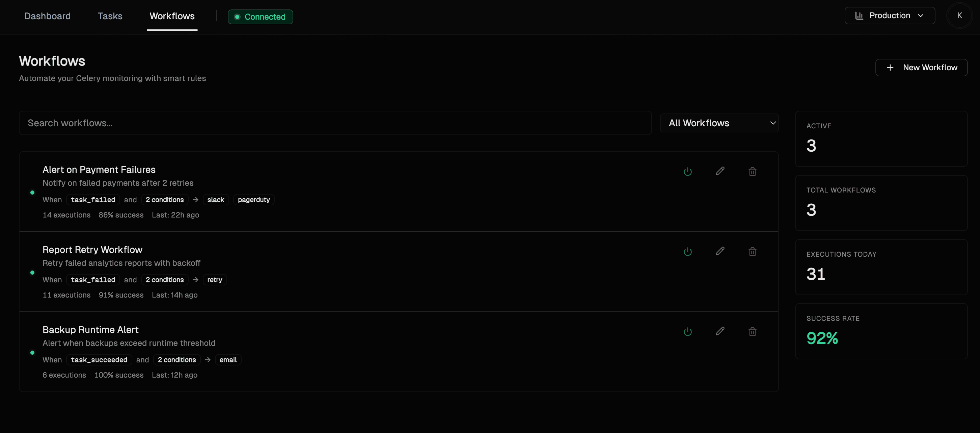Open the Tasks tab
The width and height of the screenshot is (980, 433).
click(x=110, y=16)
